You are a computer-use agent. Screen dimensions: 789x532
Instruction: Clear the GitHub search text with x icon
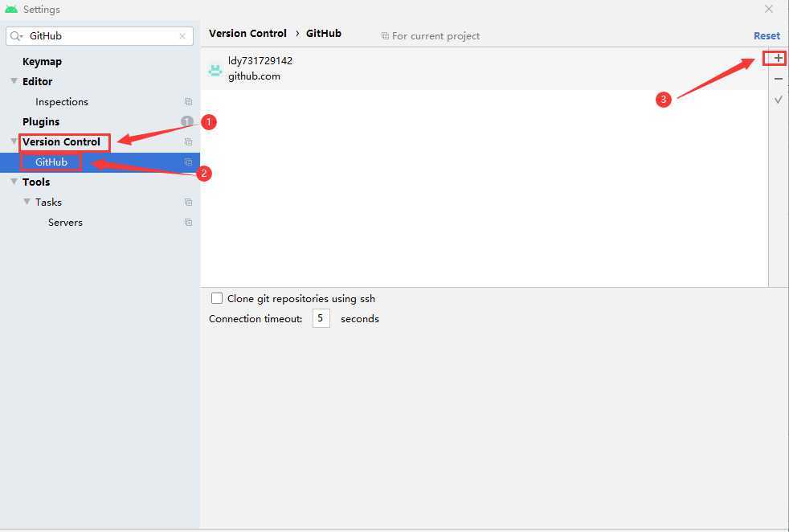[x=182, y=36]
